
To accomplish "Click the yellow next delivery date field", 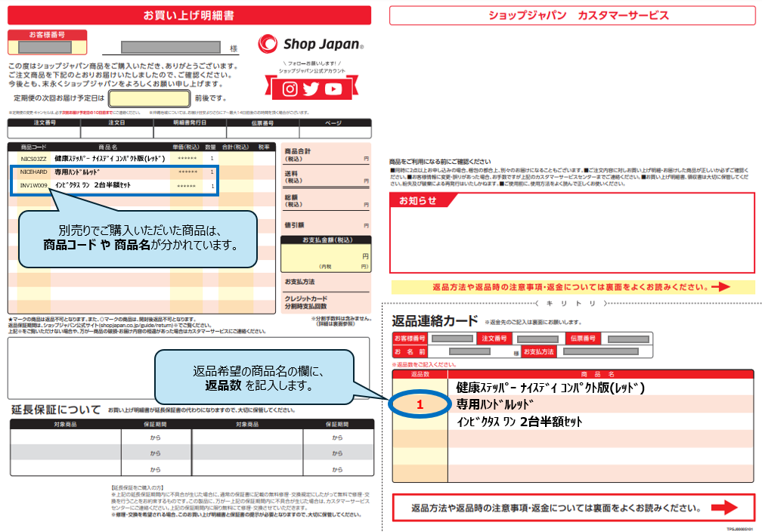I will [x=149, y=98].
